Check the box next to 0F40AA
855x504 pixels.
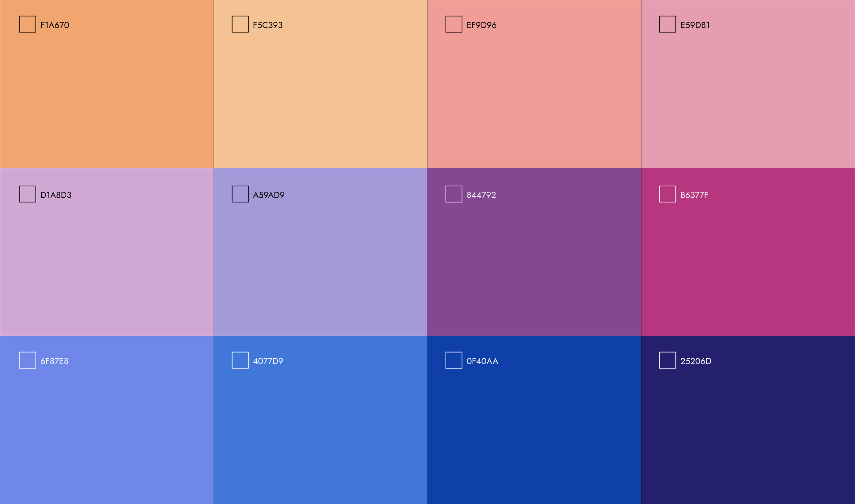tap(454, 360)
